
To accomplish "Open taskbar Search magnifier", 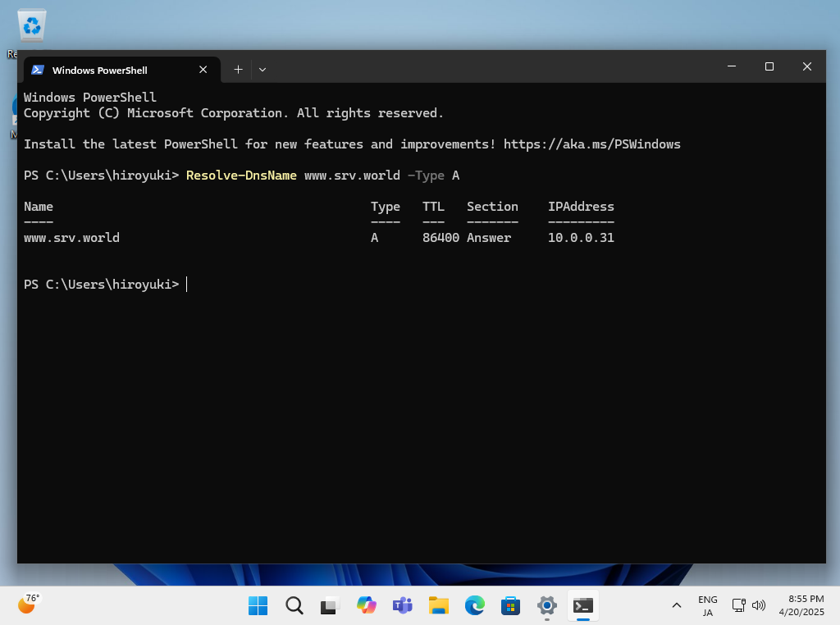I will pyautogui.click(x=294, y=606).
